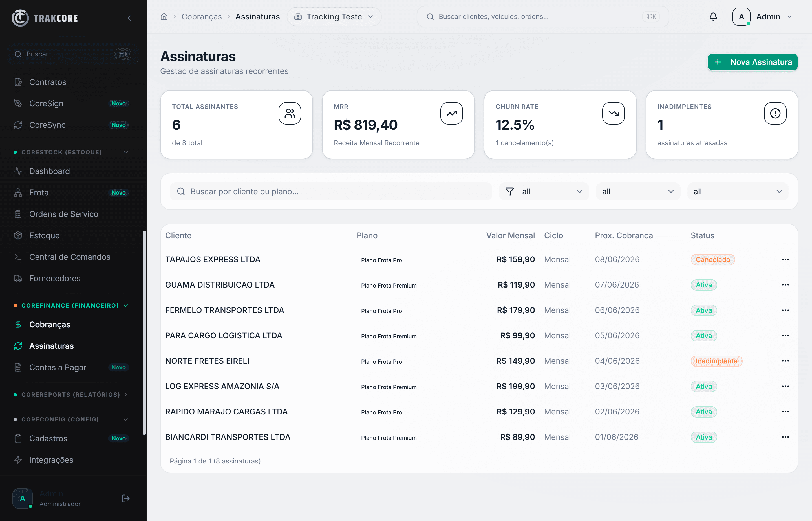Open the notifications bell

(713, 17)
